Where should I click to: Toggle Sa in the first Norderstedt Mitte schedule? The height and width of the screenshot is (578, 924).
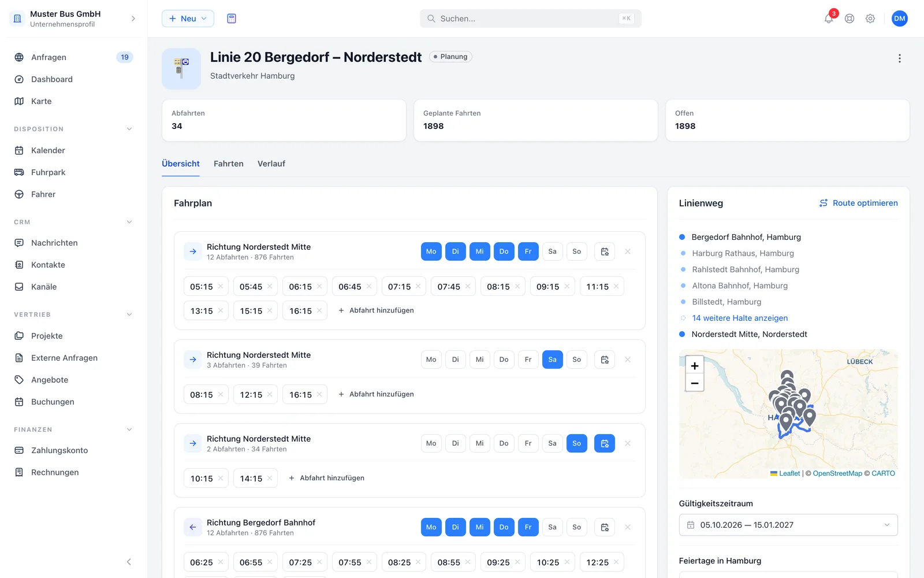tap(553, 251)
